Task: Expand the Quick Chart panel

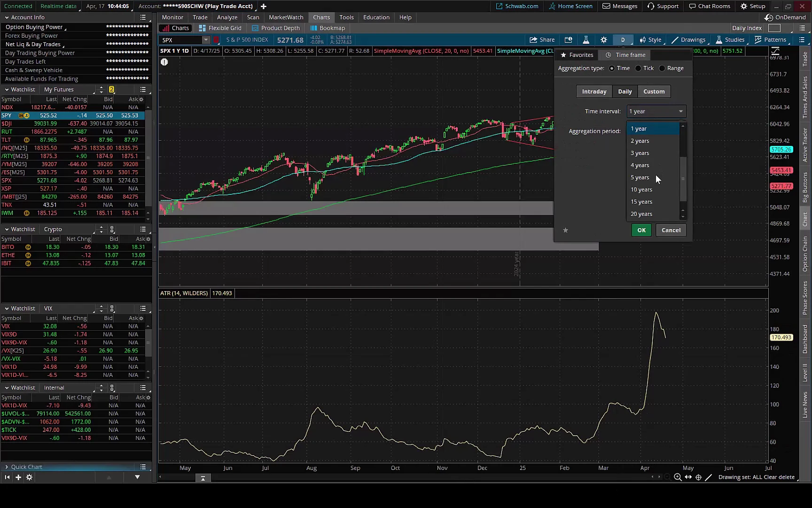Action: point(7,467)
